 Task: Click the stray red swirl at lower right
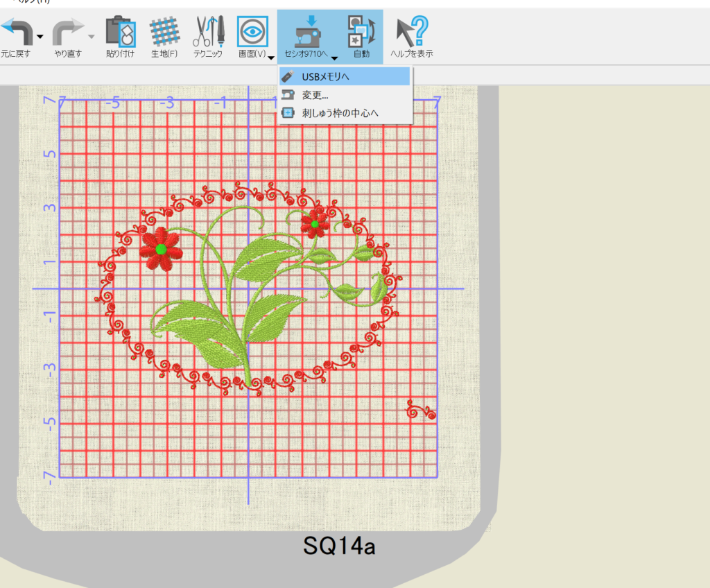point(421,410)
